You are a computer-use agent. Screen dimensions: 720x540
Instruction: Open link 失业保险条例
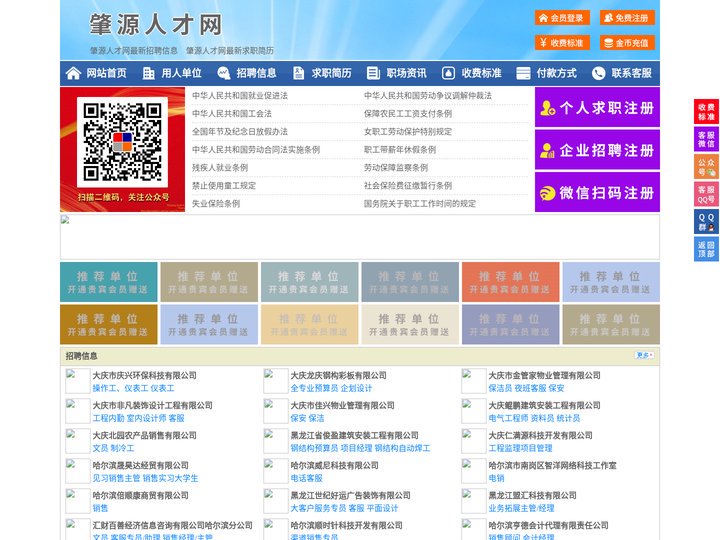216,204
